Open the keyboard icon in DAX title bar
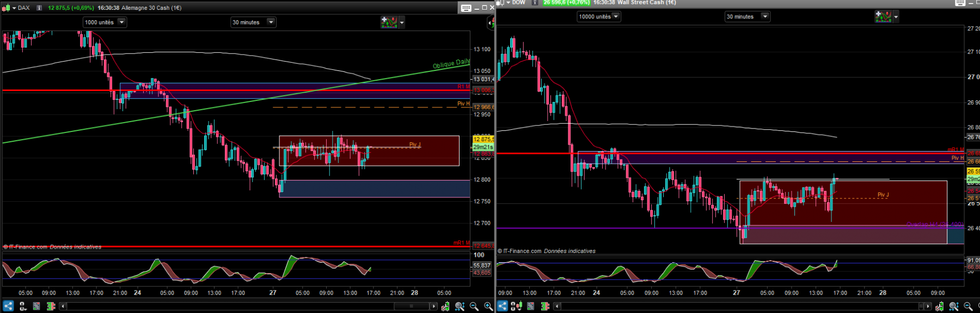Screen dimensions: 980x313 [466, 8]
